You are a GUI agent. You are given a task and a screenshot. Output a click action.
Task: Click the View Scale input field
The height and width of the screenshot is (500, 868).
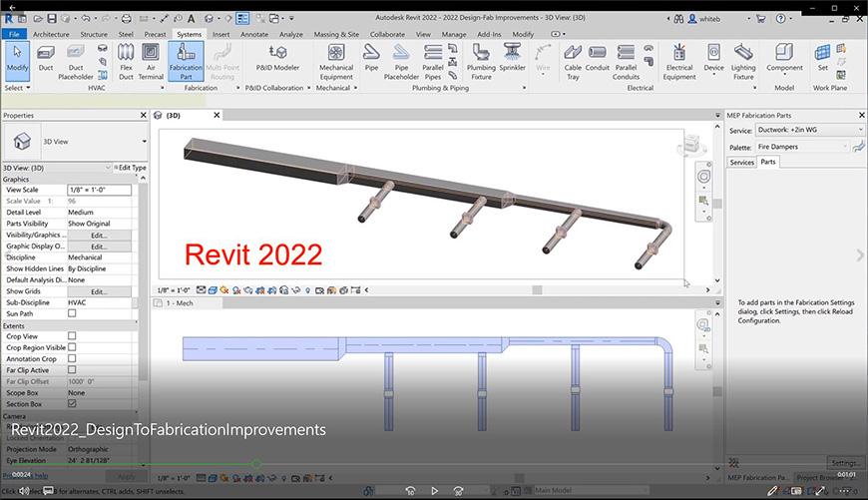point(99,190)
